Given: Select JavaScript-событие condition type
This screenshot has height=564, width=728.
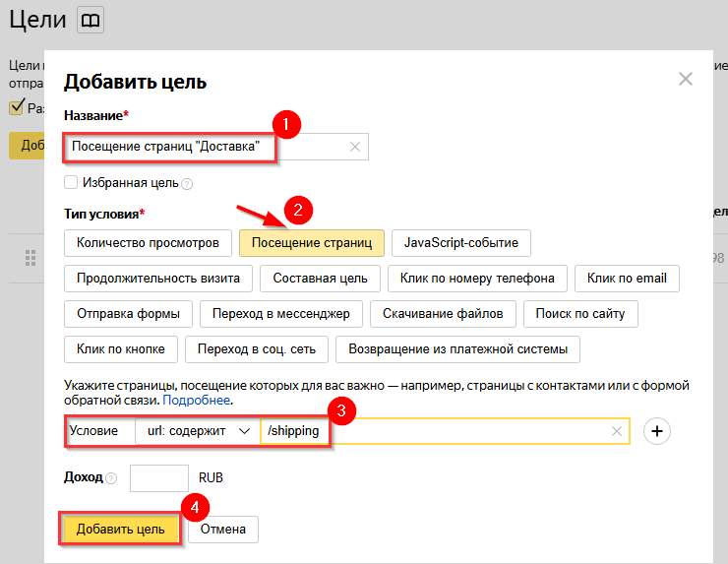Looking at the screenshot, I should [x=460, y=243].
